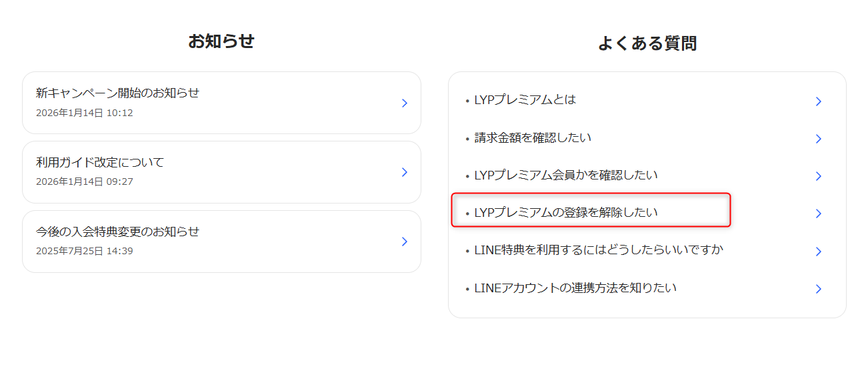The height and width of the screenshot is (379, 868).
Task: Click the お知らせ section heading
Action: (x=221, y=41)
